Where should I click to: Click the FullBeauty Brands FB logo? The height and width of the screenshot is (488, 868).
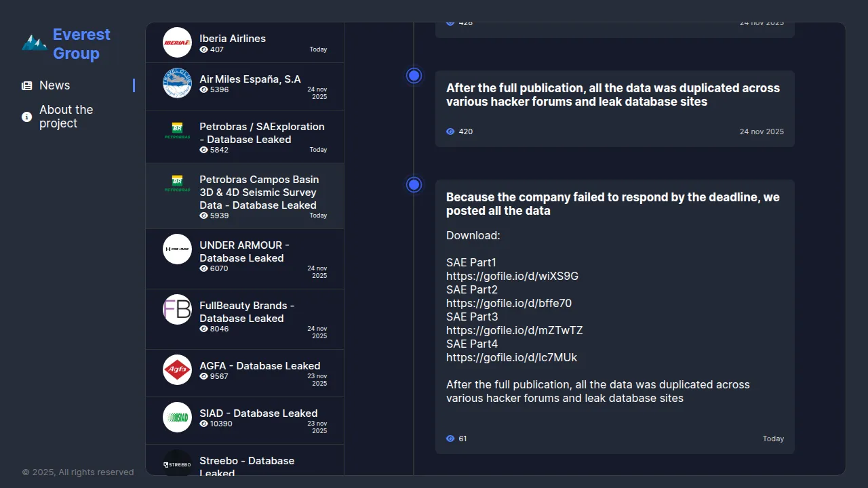tap(177, 309)
